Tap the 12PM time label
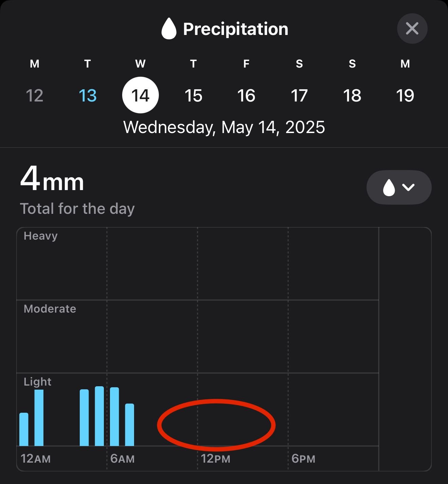Image resolution: width=448 pixels, height=484 pixels. tap(216, 459)
